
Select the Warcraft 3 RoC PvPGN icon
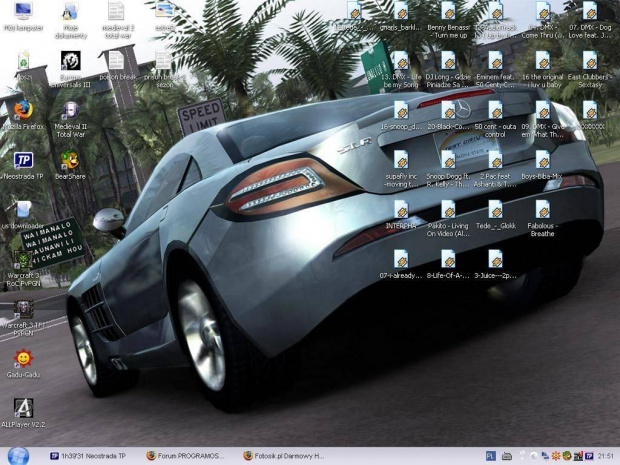point(22,258)
